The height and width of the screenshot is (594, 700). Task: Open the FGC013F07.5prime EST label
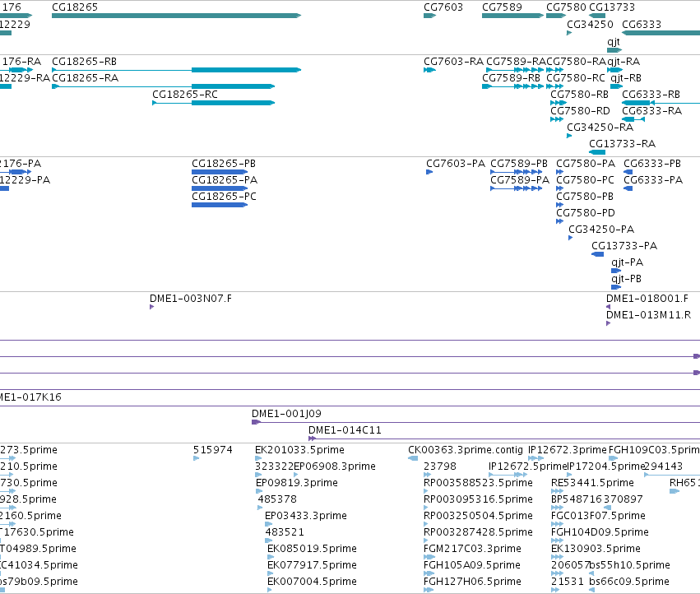[598, 516]
